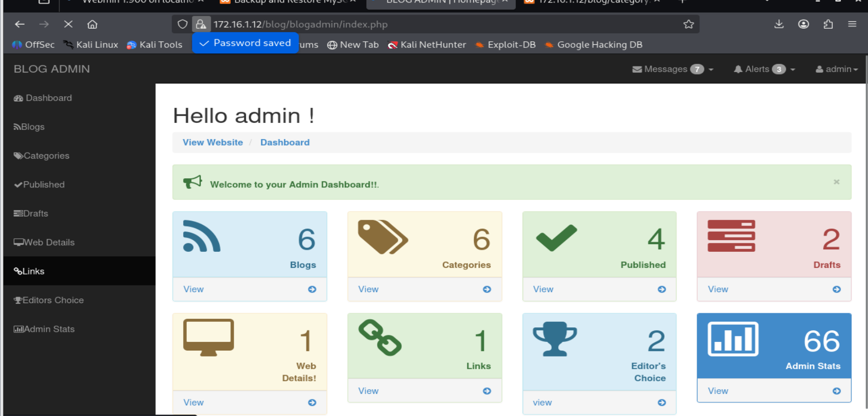Screen dimensions: 868x416
Task: Click the "Web Details!" card label
Action: point(299,372)
